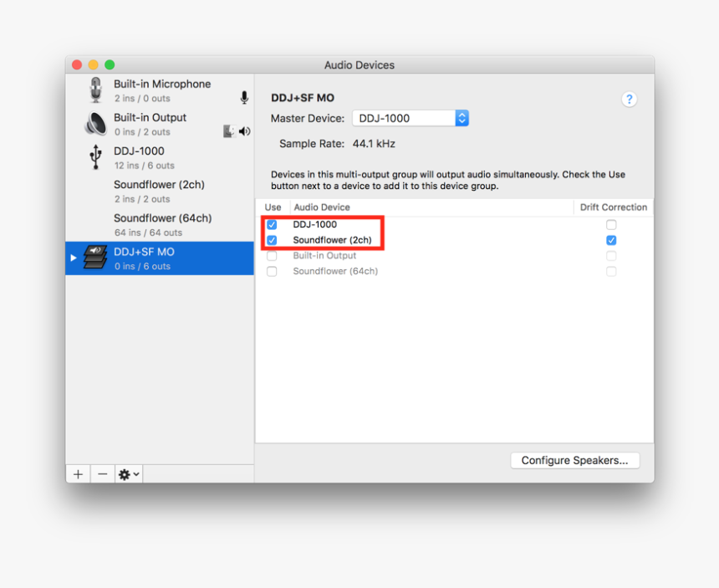Check Use for Soundflower (64ch)

click(272, 271)
